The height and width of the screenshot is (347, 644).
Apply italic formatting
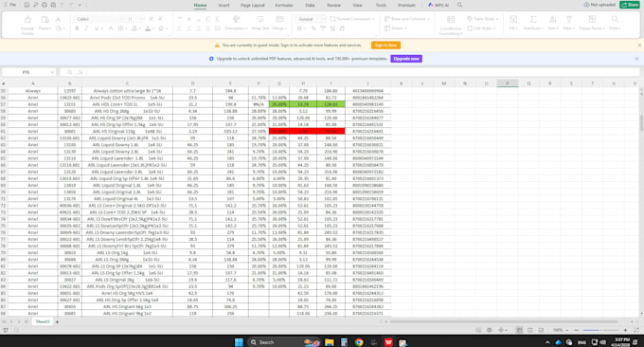click(86, 28)
